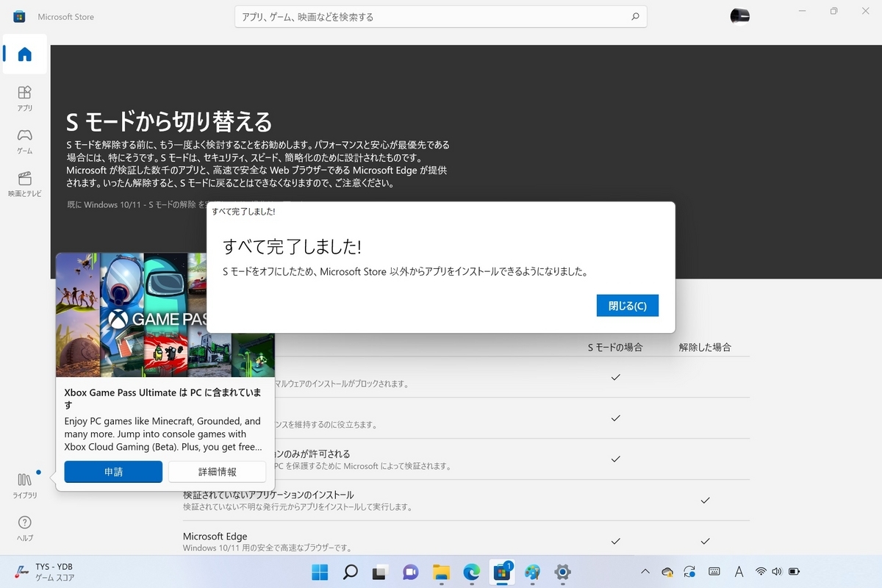This screenshot has width=882, height=588.
Task: Click the S モードから切り替える heading
Action: pyautogui.click(x=169, y=121)
